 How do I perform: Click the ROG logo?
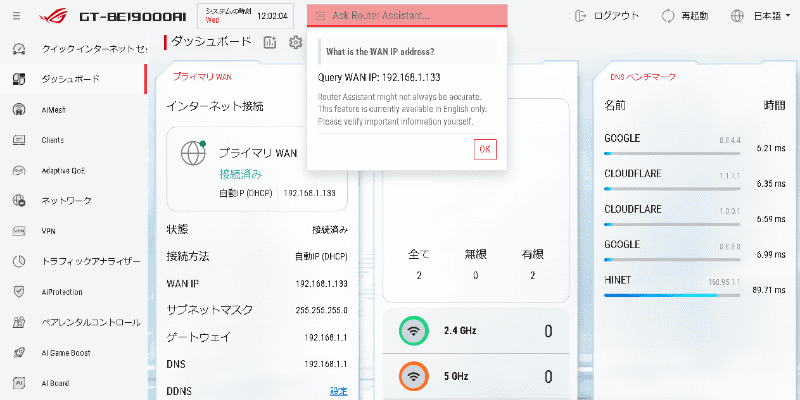tap(56, 16)
